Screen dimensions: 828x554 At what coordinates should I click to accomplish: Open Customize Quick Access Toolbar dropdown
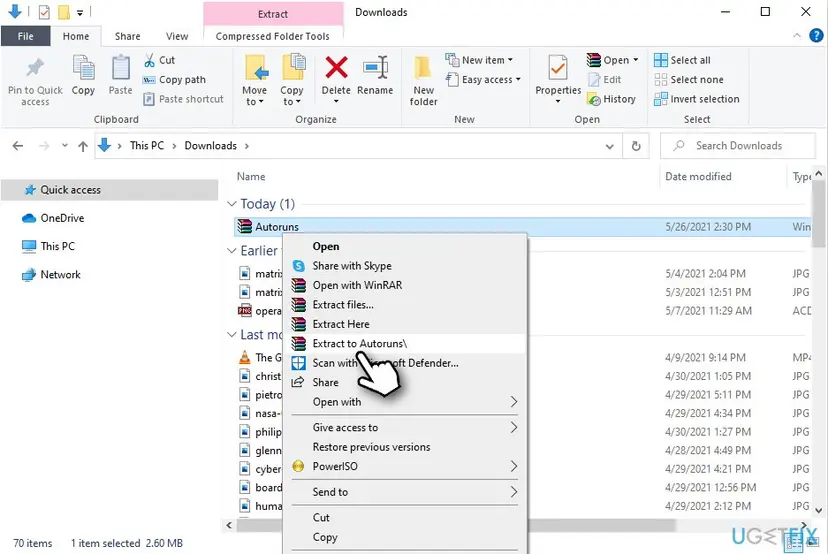click(x=80, y=12)
